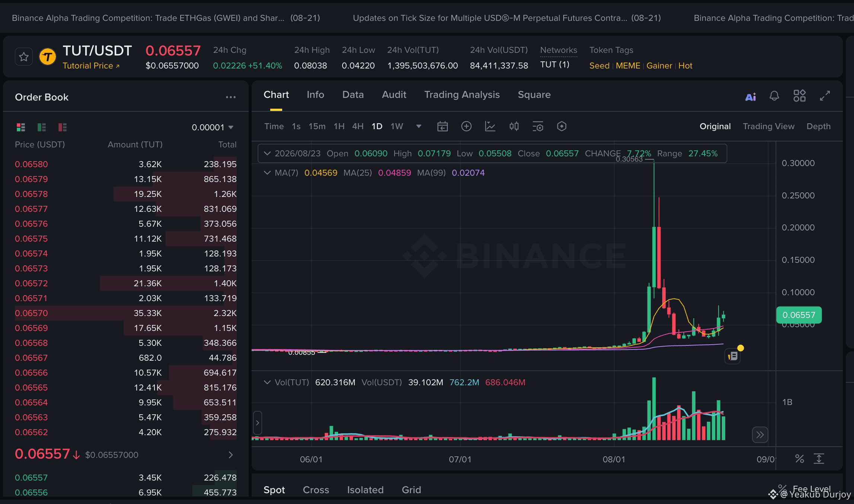Viewport: 854px width, 504px height.
Task: Collapse the MA indicator legend row
Action: pyautogui.click(x=267, y=173)
